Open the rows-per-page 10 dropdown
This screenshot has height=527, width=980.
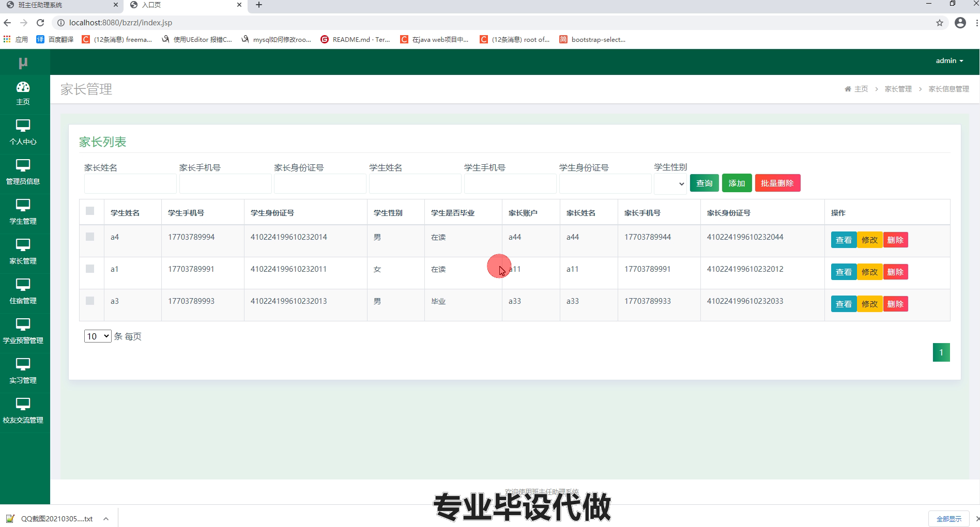click(x=98, y=336)
